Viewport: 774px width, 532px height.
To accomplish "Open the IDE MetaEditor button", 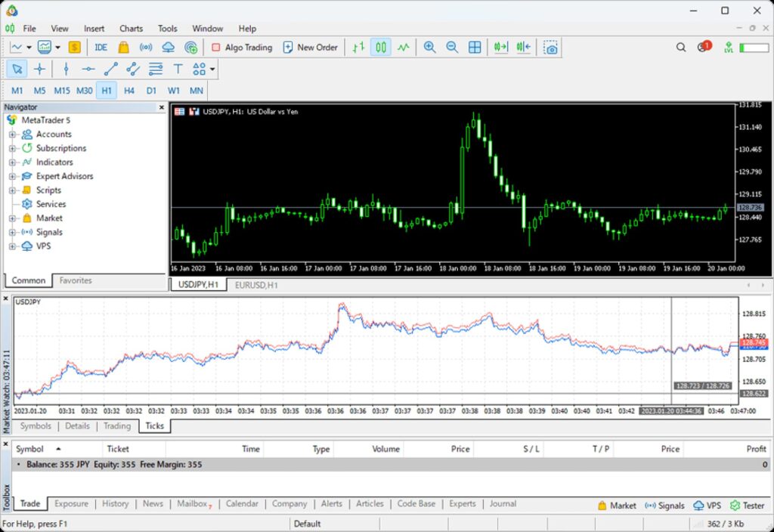I will [101, 48].
